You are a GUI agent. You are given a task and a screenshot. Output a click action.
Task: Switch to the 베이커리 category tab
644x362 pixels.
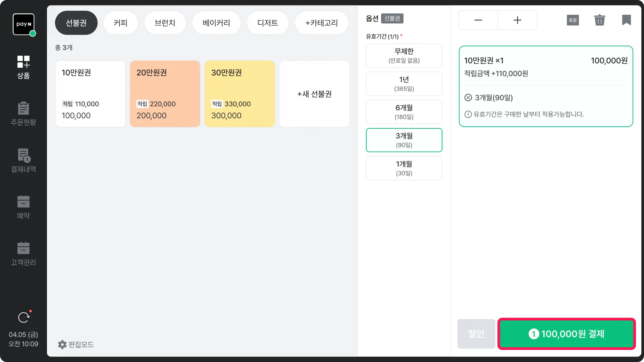click(216, 23)
